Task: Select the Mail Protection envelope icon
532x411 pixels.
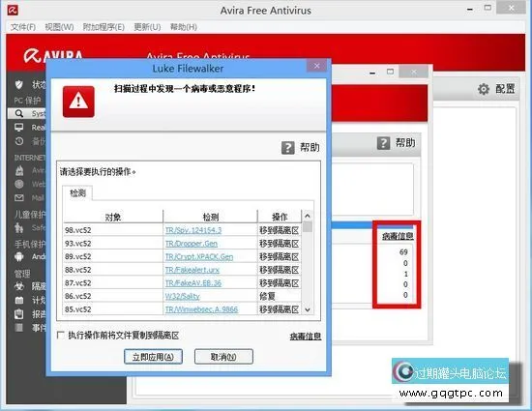Action: (19, 197)
